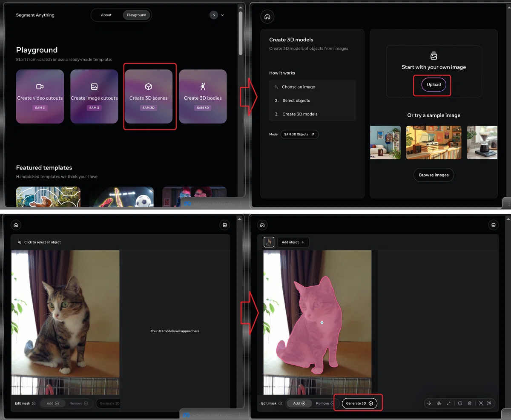
Task: Click the reset rotation arrow icon
Action: click(x=460, y=403)
